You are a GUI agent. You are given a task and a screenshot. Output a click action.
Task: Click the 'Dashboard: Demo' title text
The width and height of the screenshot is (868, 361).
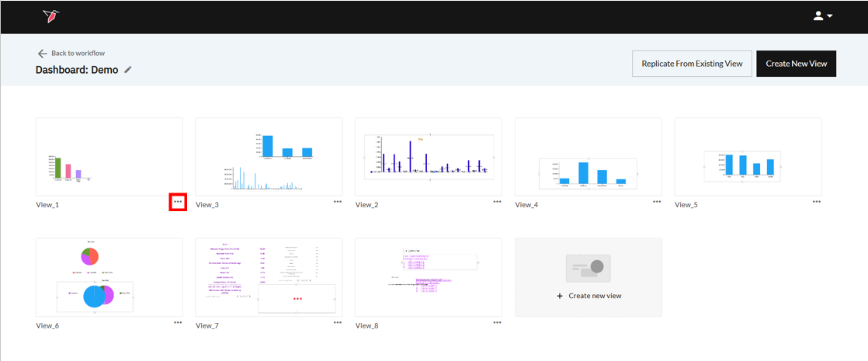(77, 70)
